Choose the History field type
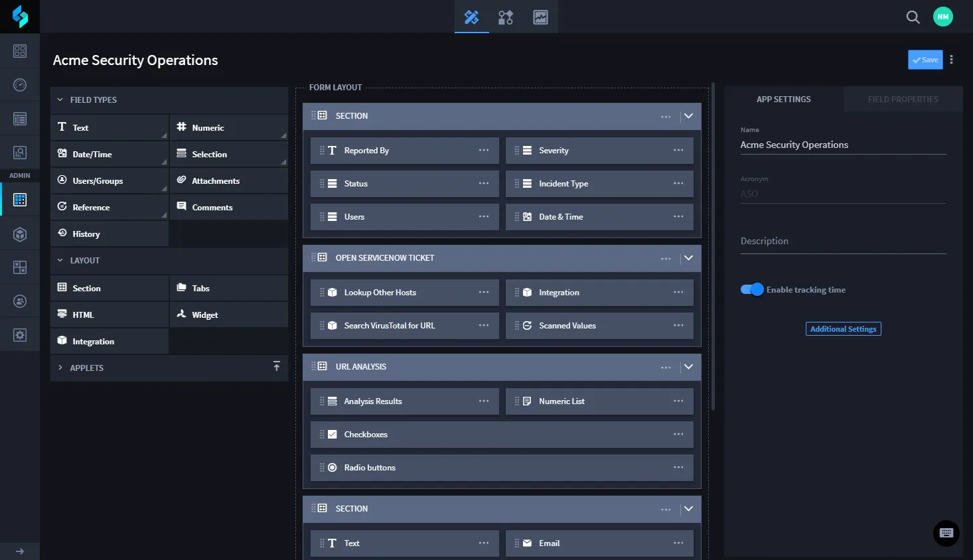This screenshot has height=560, width=973. [x=110, y=234]
